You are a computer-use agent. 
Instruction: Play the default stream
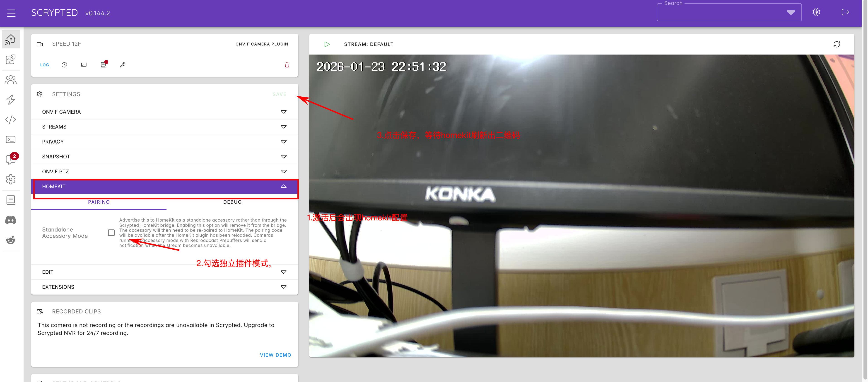[x=326, y=44]
